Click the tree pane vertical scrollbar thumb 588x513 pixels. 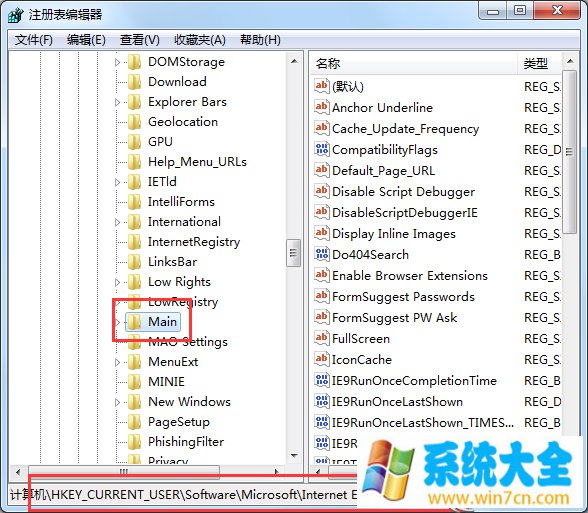tap(294, 253)
